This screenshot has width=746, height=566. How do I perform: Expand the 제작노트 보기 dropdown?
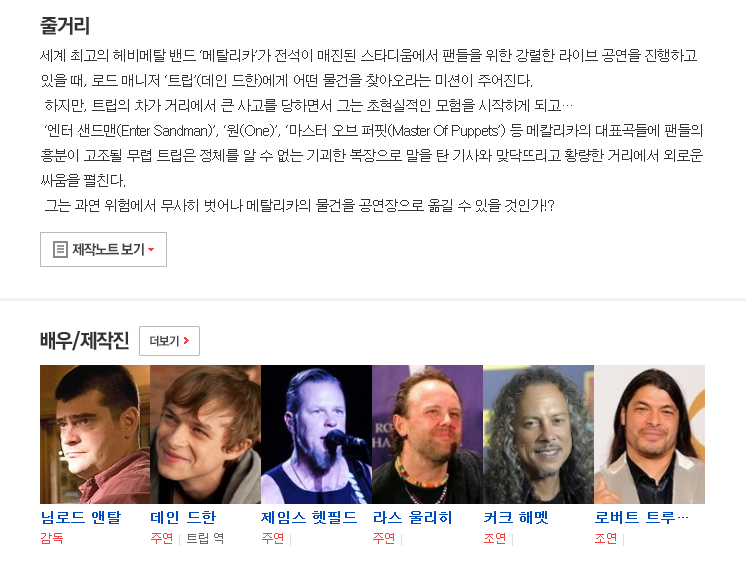103,249
